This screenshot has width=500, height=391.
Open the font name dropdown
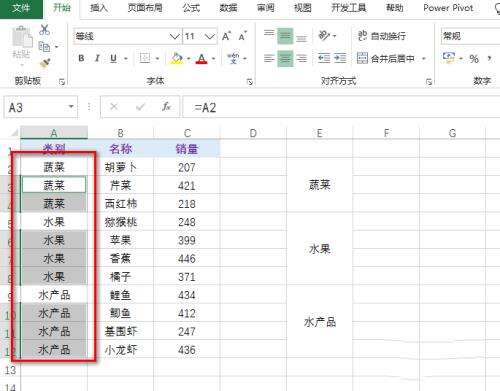point(175,36)
